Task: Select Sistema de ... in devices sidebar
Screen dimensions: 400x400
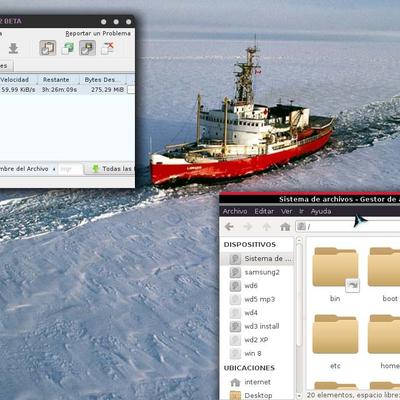Action: [257, 259]
